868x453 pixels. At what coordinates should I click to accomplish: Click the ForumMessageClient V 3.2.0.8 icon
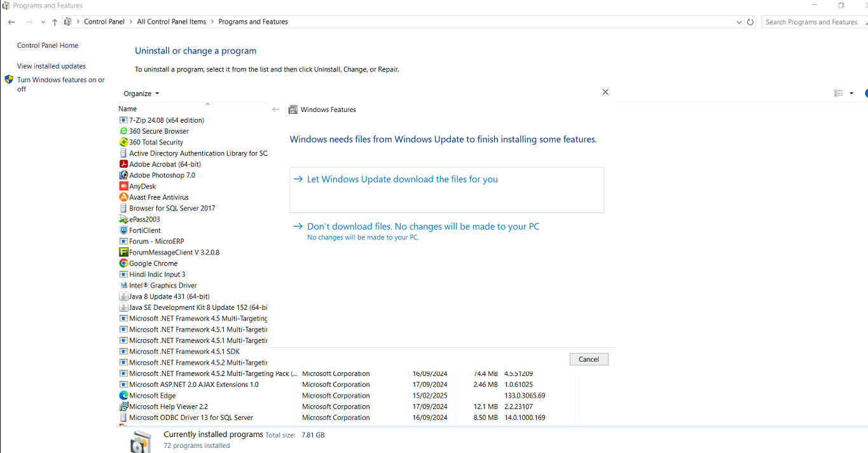pyautogui.click(x=123, y=253)
